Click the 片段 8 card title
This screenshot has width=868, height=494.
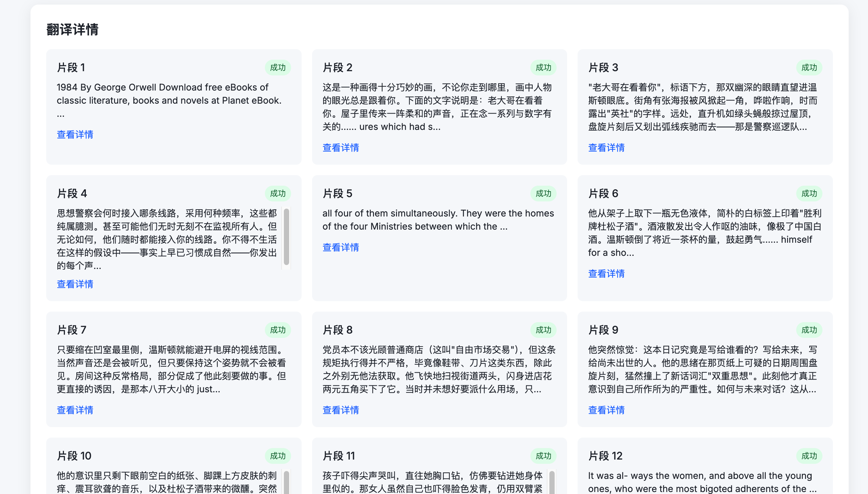tap(337, 330)
